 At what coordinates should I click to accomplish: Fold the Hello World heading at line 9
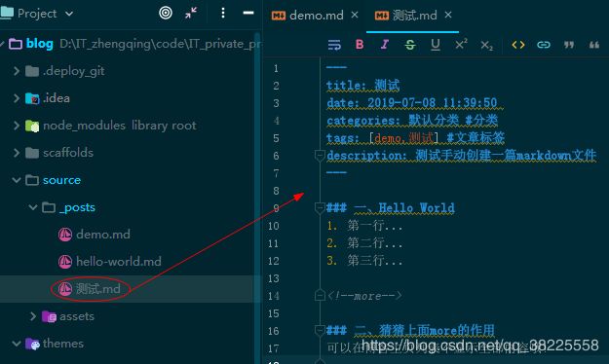point(320,208)
